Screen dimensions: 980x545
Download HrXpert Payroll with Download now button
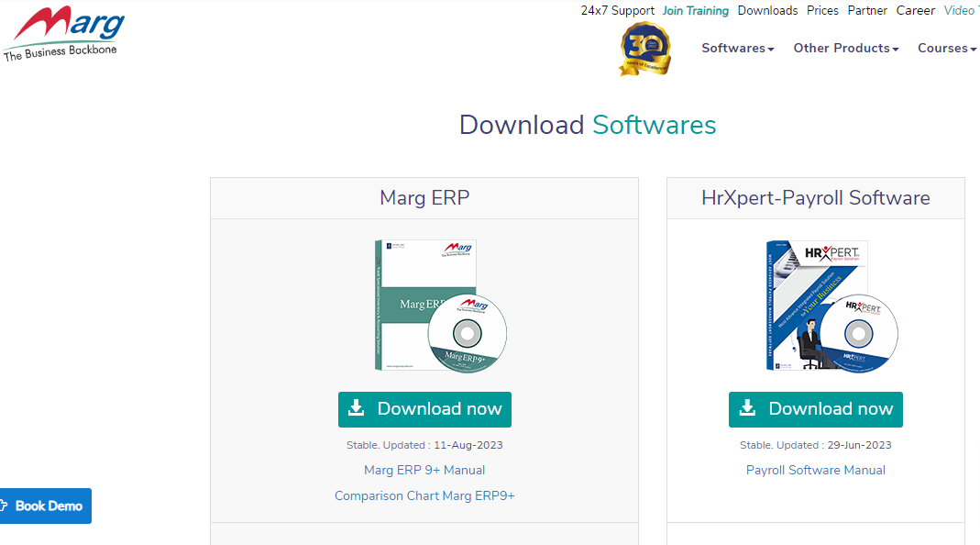coord(816,409)
